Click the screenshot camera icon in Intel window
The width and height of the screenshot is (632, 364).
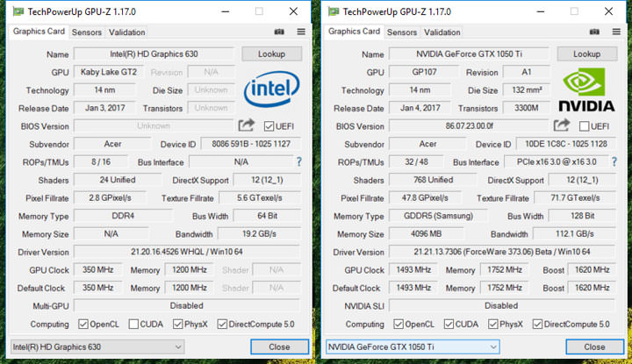tap(279, 32)
